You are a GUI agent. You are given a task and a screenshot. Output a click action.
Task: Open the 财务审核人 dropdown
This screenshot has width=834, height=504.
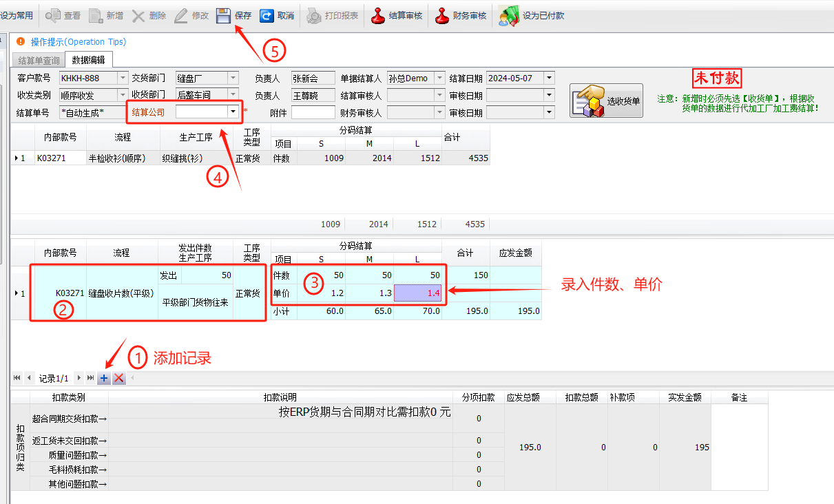coord(440,112)
